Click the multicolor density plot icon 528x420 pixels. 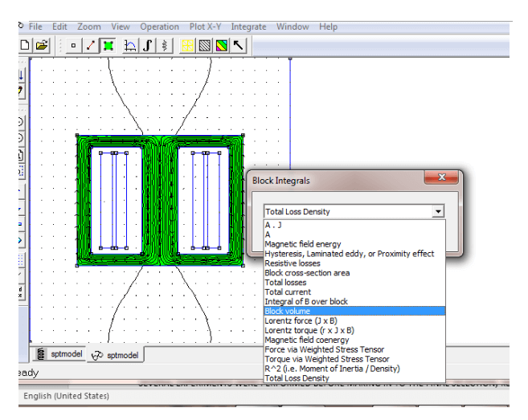(222, 46)
